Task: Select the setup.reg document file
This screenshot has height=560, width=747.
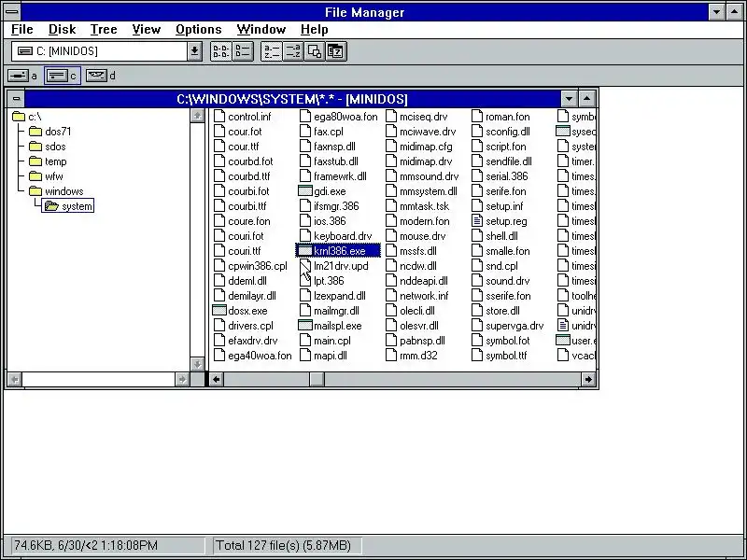Action: point(500,221)
